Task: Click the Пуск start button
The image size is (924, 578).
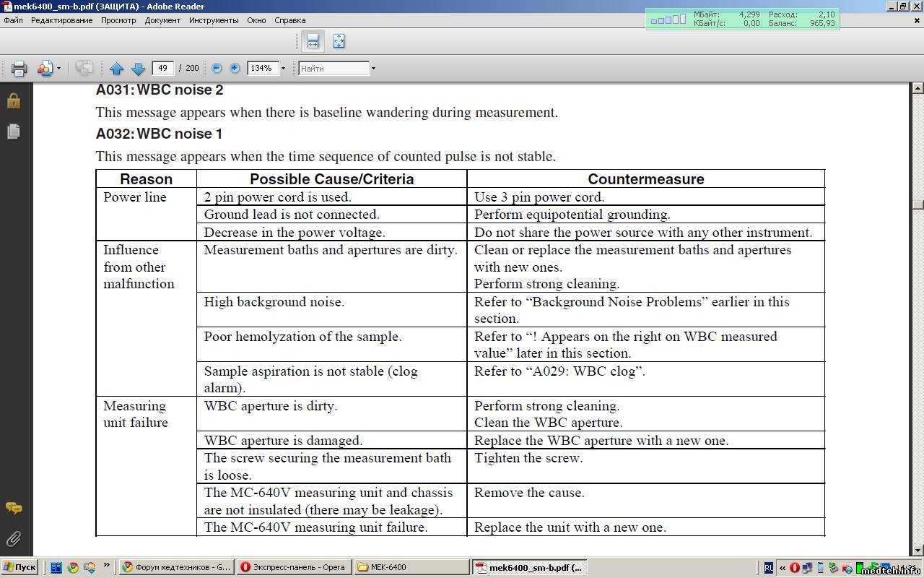Action: pos(19,567)
